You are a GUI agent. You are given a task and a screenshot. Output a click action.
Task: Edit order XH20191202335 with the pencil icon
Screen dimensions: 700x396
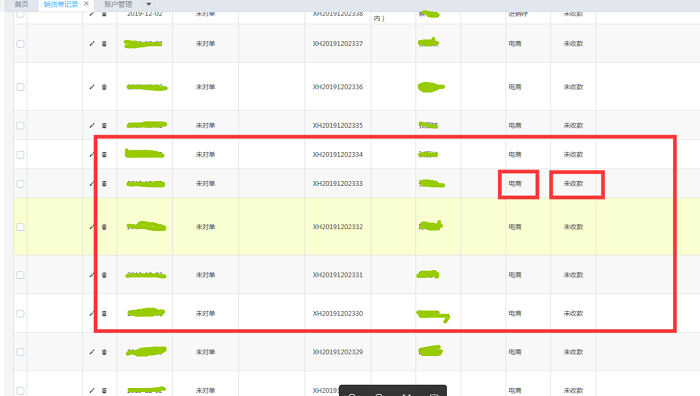click(x=92, y=125)
